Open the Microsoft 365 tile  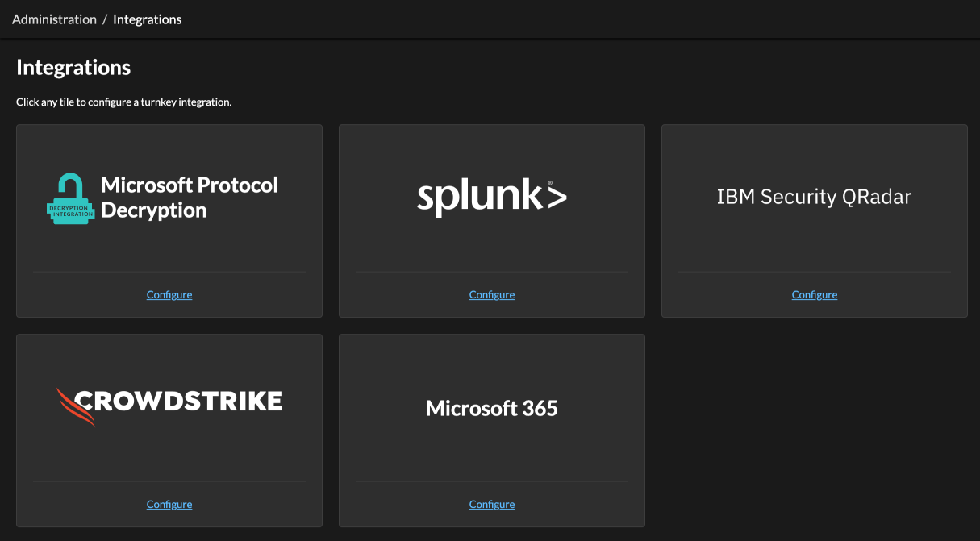coord(492,431)
